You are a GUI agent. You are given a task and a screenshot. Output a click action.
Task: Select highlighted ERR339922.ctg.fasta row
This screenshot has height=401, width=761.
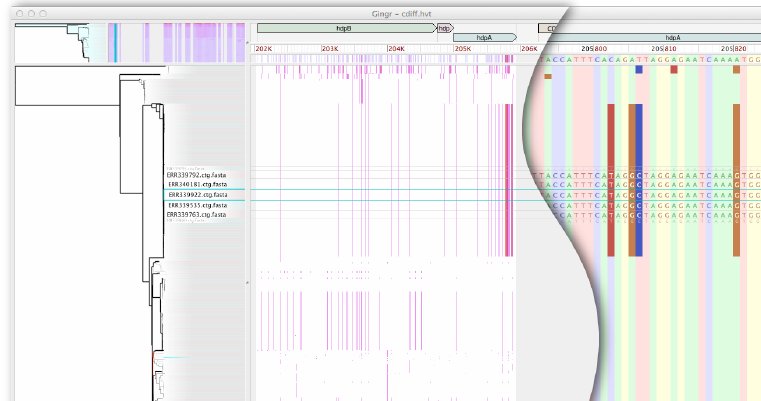pos(198,195)
